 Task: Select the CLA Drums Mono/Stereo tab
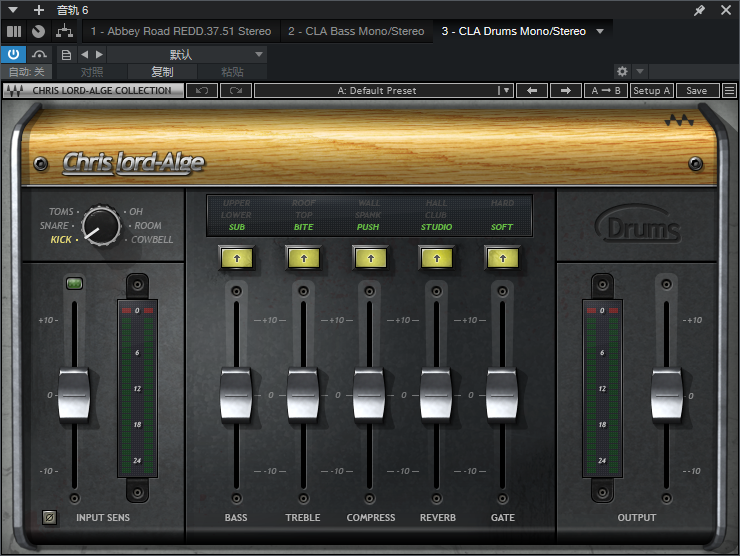[513, 31]
